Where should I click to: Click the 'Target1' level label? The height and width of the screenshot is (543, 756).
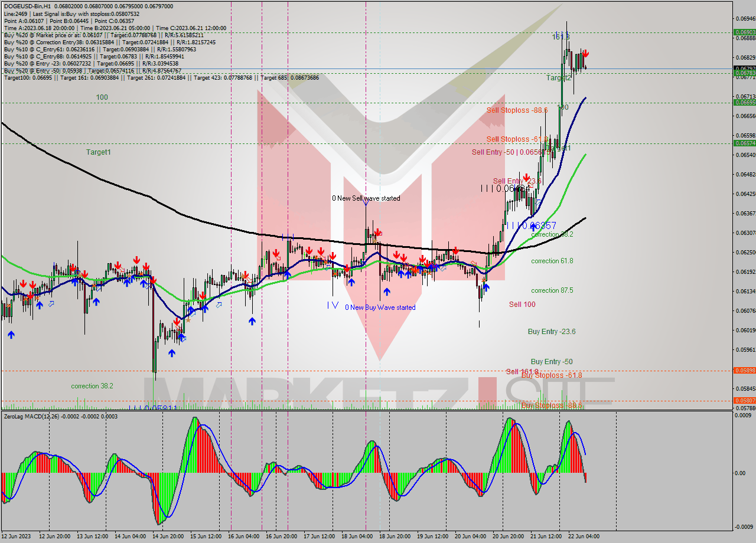99,152
